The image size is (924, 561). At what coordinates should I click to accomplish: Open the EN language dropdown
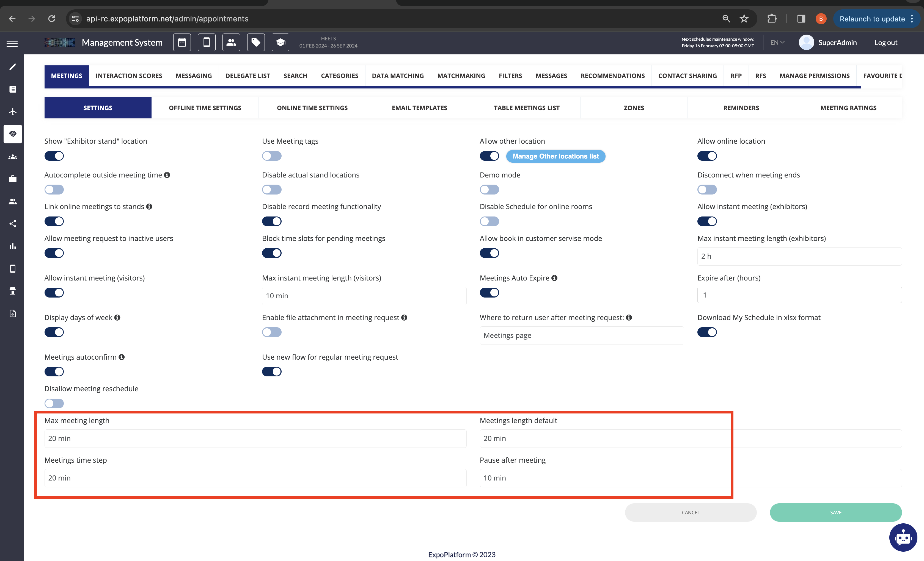(777, 43)
